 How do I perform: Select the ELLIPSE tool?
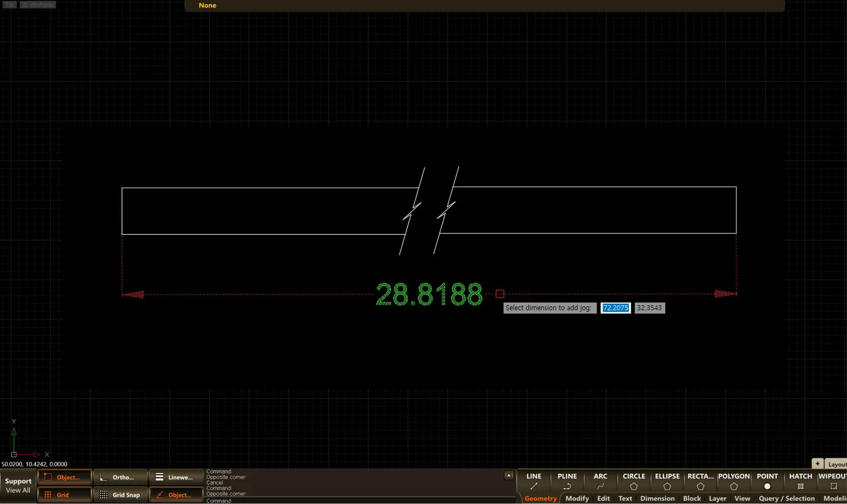point(667,481)
